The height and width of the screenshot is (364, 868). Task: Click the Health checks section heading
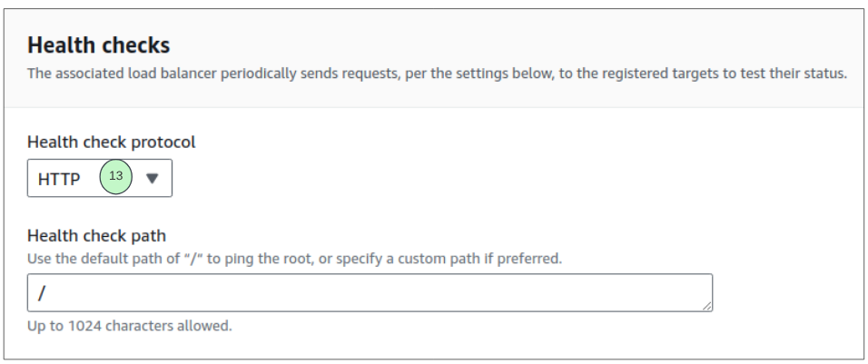click(x=99, y=45)
